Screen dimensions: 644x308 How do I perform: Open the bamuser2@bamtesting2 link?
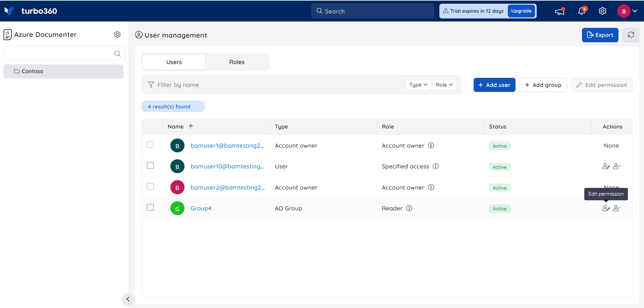tap(227, 188)
